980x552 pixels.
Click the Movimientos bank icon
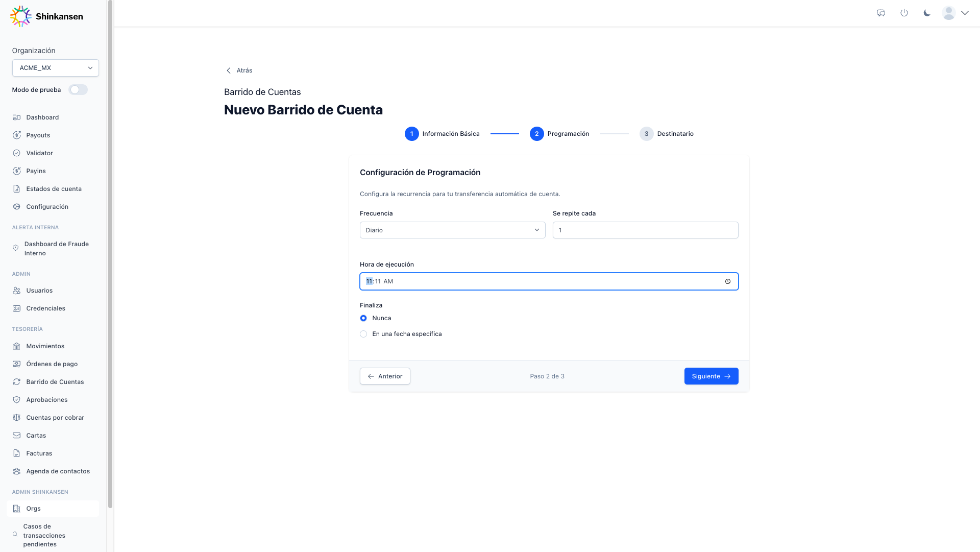(x=16, y=346)
